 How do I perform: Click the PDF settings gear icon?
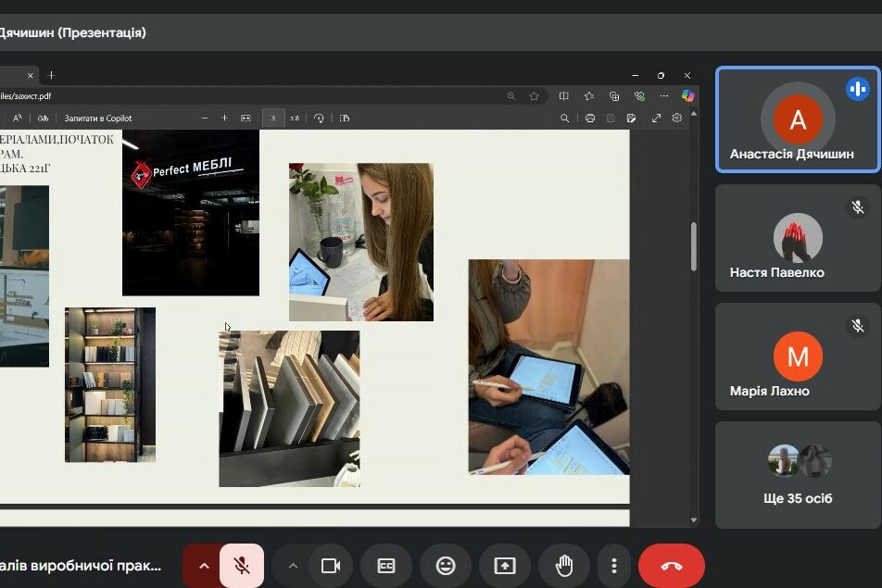pyautogui.click(x=677, y=119)
